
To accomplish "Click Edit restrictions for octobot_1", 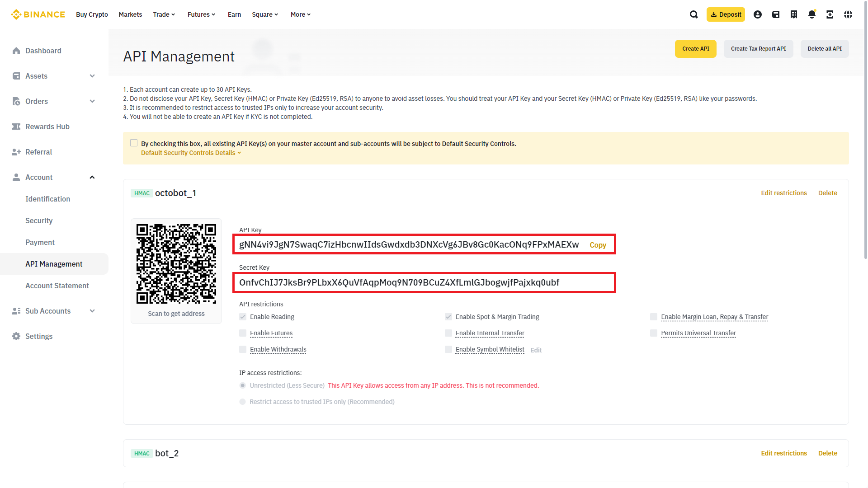I will (x=783, y=193).
